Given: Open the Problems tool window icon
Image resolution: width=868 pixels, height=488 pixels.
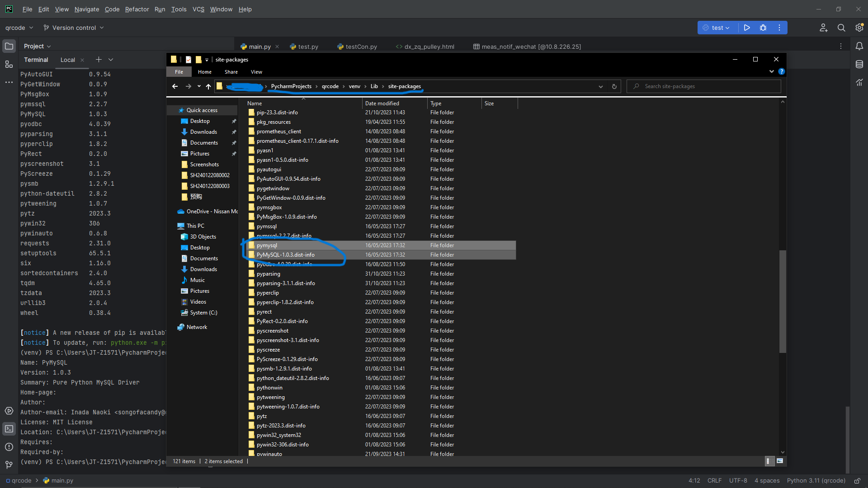Looking at the screenshot, I should (x=9, y=447).
